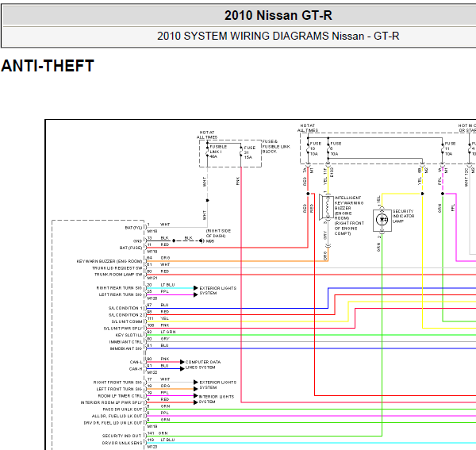
Task: Click the M123 connector label
Action: (152, 447)
